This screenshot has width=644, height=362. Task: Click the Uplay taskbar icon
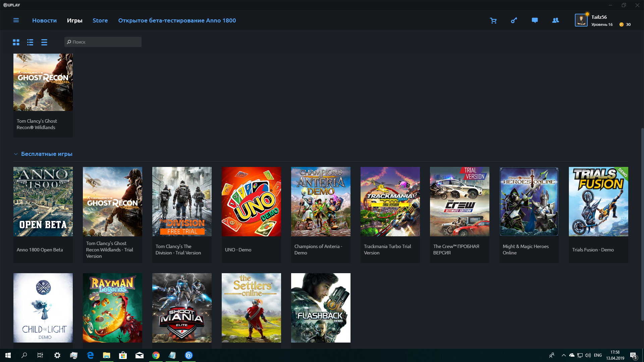click(189, 355)
